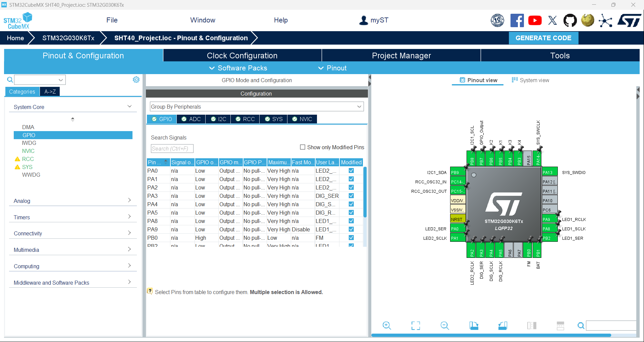Toggle the Modified checkbox for PA0
This screenshot has width=644, height=342.
pyautogui.click(x=351, y=171)
